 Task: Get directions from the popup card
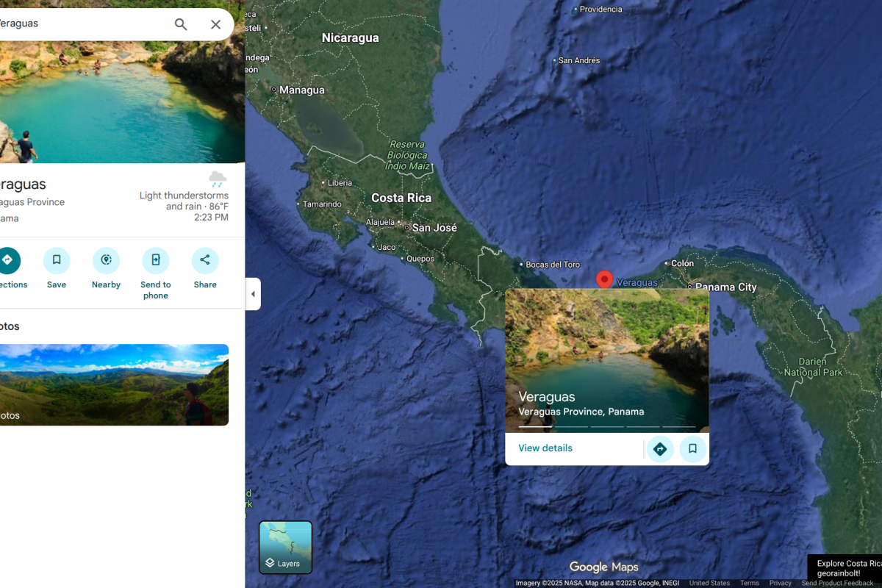(x=659, y=449)
